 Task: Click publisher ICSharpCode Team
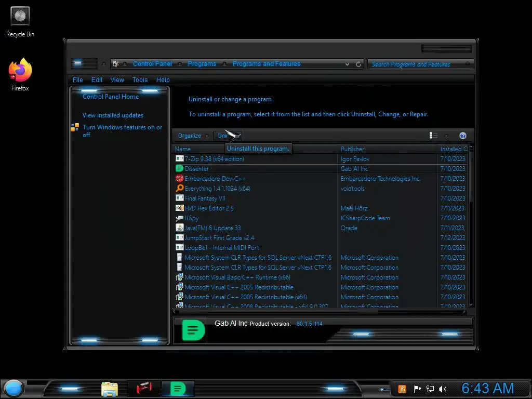pyautogui.click(x=365, y=218)
